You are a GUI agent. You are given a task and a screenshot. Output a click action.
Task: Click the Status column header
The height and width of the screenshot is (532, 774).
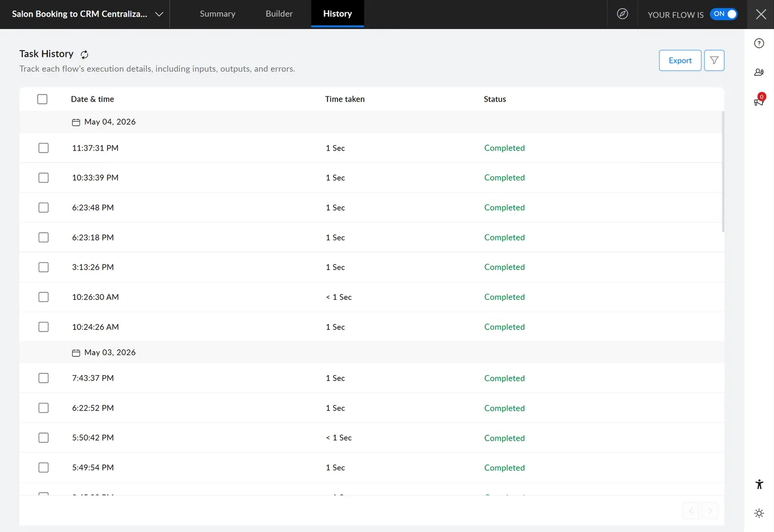495,99
